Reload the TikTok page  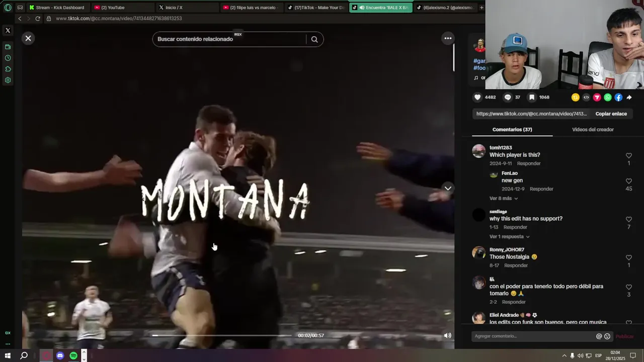click(38, 19)
